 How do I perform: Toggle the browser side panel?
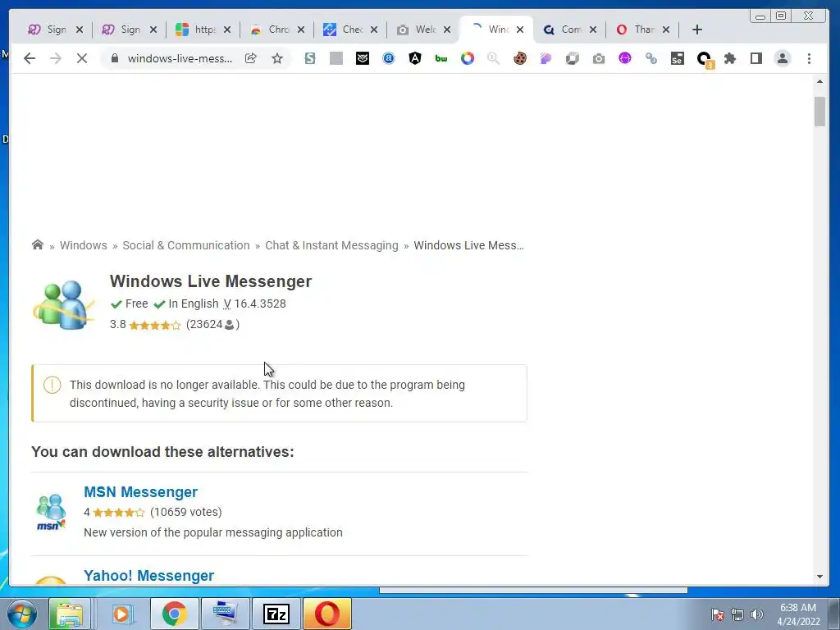click(756, 58)
